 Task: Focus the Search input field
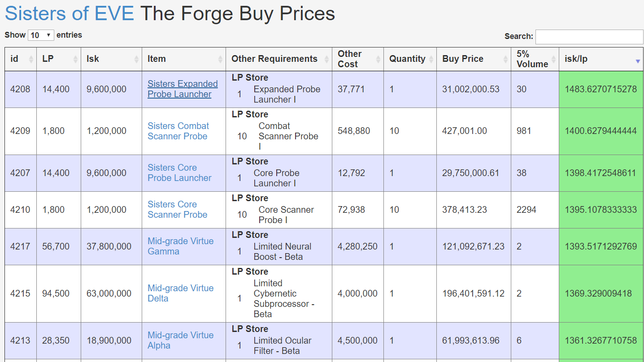[589, 37]
